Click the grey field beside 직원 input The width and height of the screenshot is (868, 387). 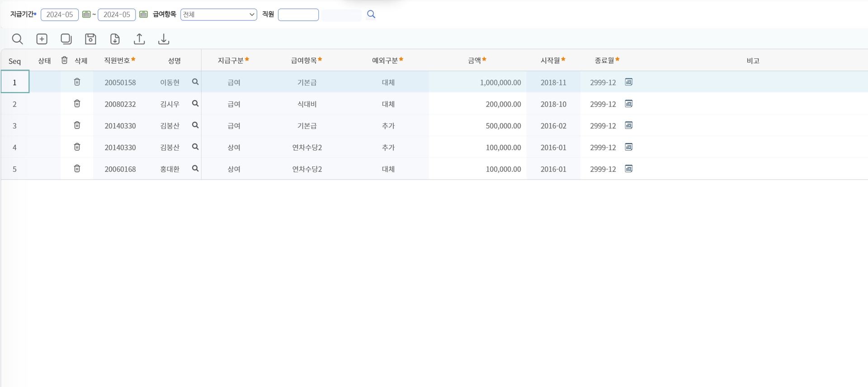tap(342, 15)
